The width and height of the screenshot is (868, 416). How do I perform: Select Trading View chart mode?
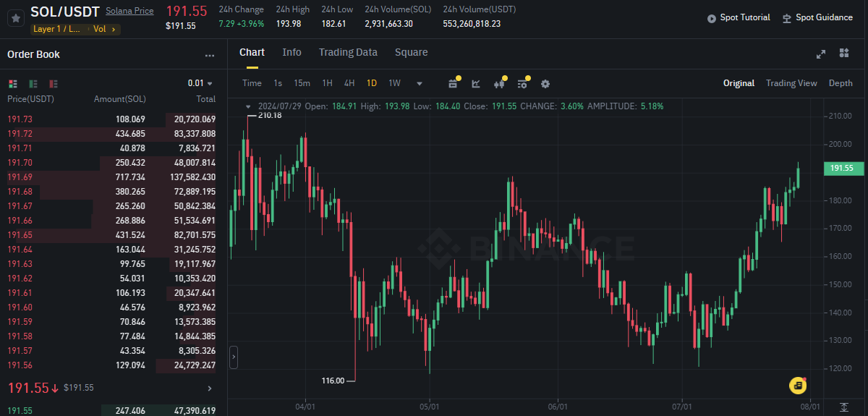point(791,83)
